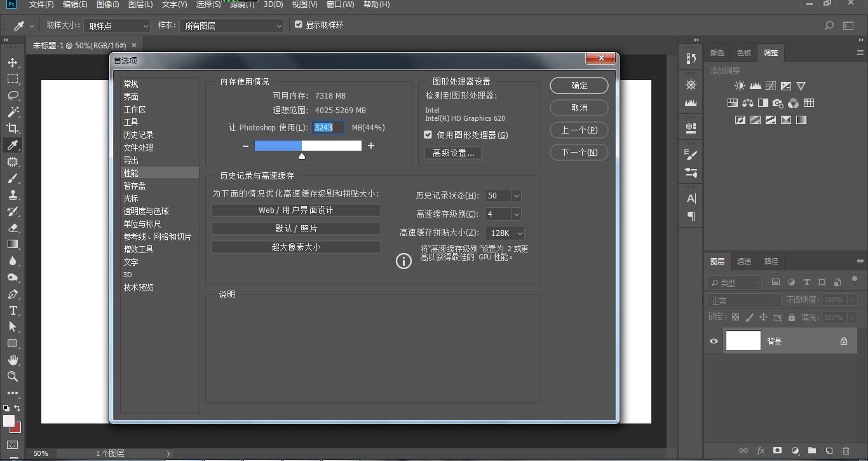Toggle the 显示取样环 checkbox
The width and height of the screenshot is (868, 461).
click(x=298, y=25)
